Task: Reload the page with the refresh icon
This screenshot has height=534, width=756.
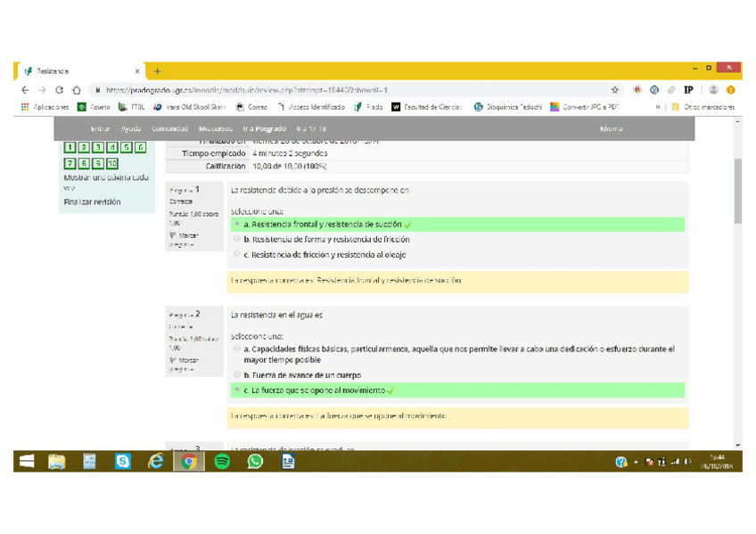Action: coord(60,90)
